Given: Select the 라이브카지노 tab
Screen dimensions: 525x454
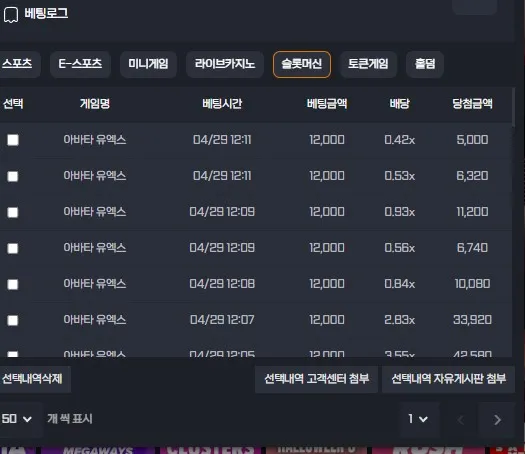Looking at the screenshot, I should (225, 64).
